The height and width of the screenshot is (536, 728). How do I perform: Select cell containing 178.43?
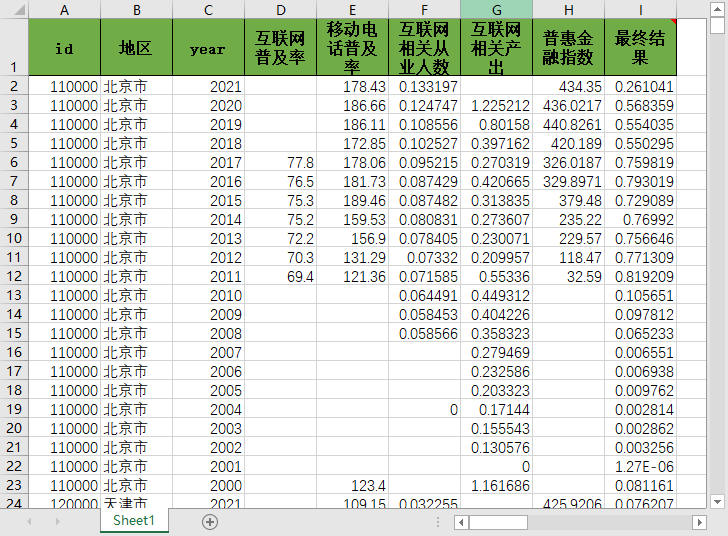[x=352, y=86]
